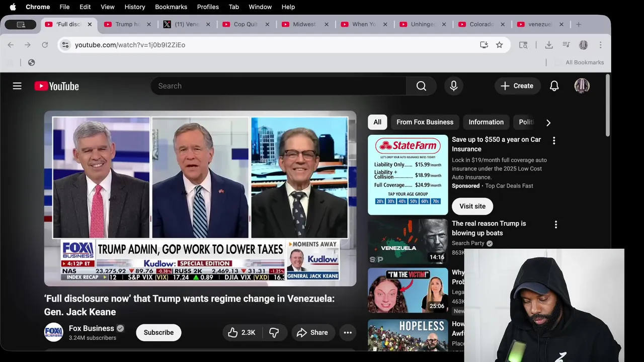
Task: Reload the page in Chrome
Action: (x=45, y=45)
